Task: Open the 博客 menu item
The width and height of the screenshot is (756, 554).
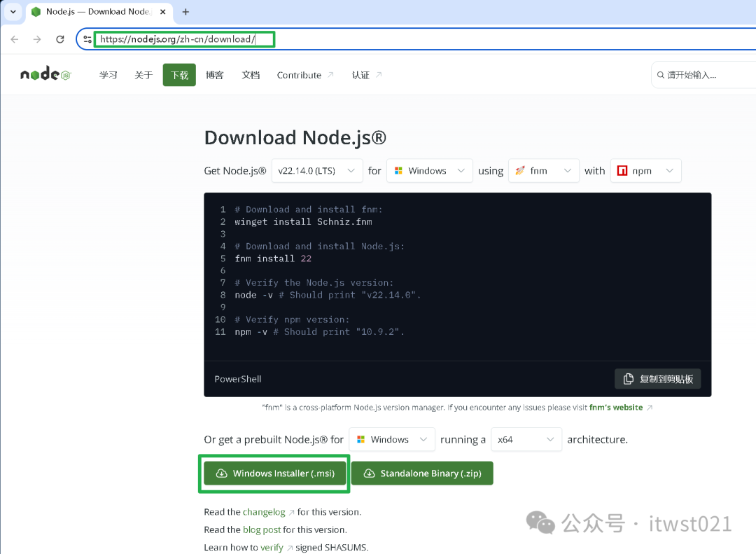Action: (215, 75)
